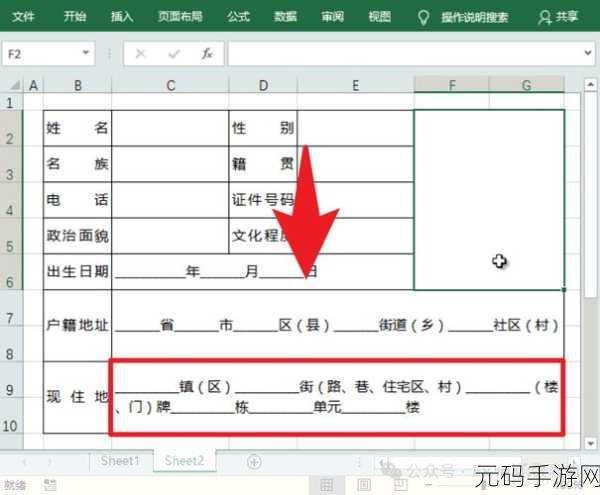The height and width of the screenshot is (495, 600).
Task: Click the 省 市 区(县) address line cell
Action: [x=338, y=326]
